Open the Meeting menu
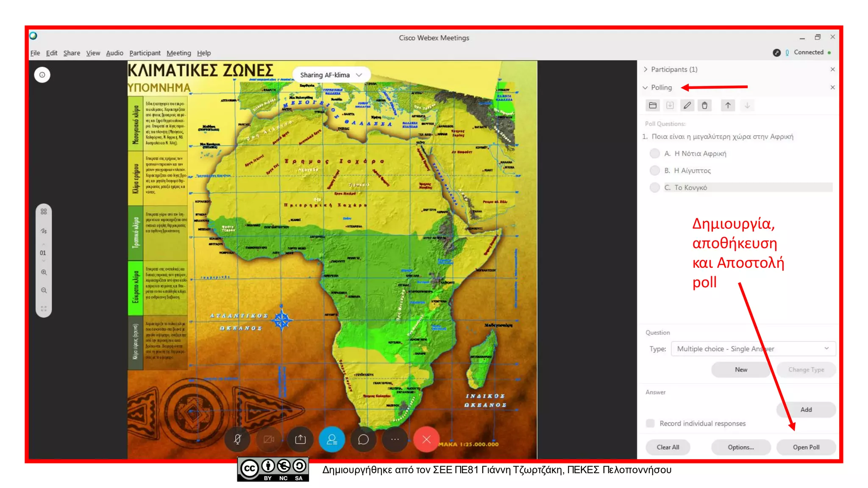This screenshot has width=868, height=488. pos(178,53)
